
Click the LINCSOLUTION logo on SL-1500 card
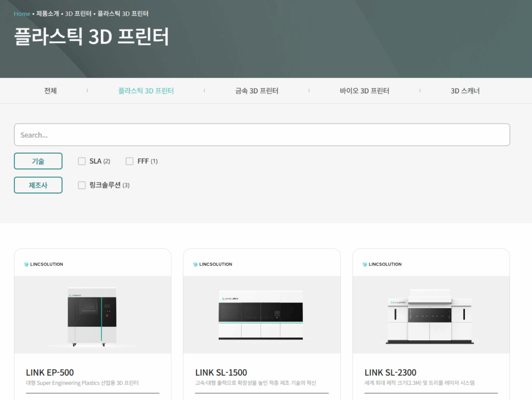[x=213, y=264]
